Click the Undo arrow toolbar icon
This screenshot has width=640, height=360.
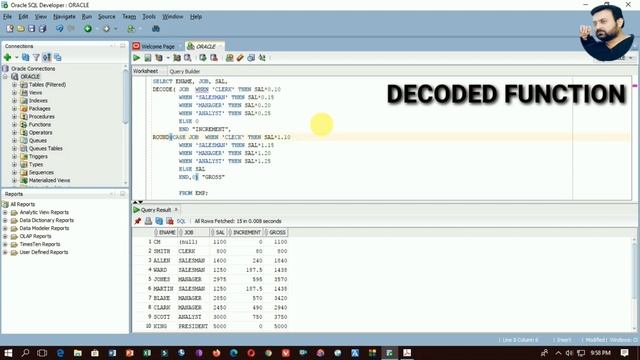(x=60, y=29)
